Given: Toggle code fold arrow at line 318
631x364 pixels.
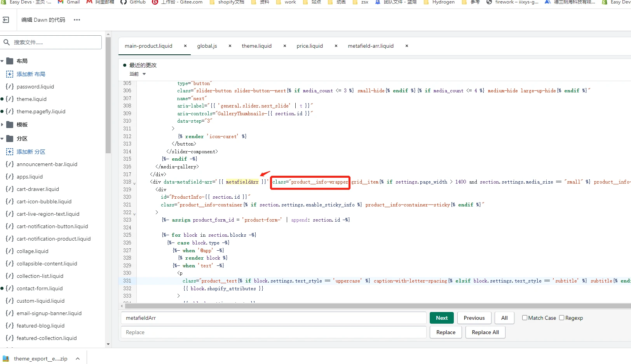Looking at the screenshot, I should (134, 183).
